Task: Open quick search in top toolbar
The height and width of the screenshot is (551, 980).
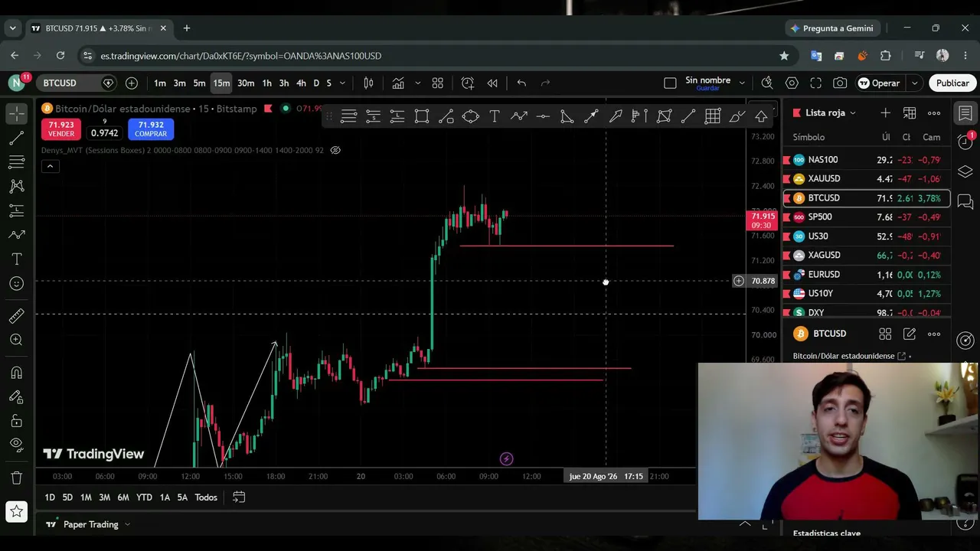Action: [767, 83]
